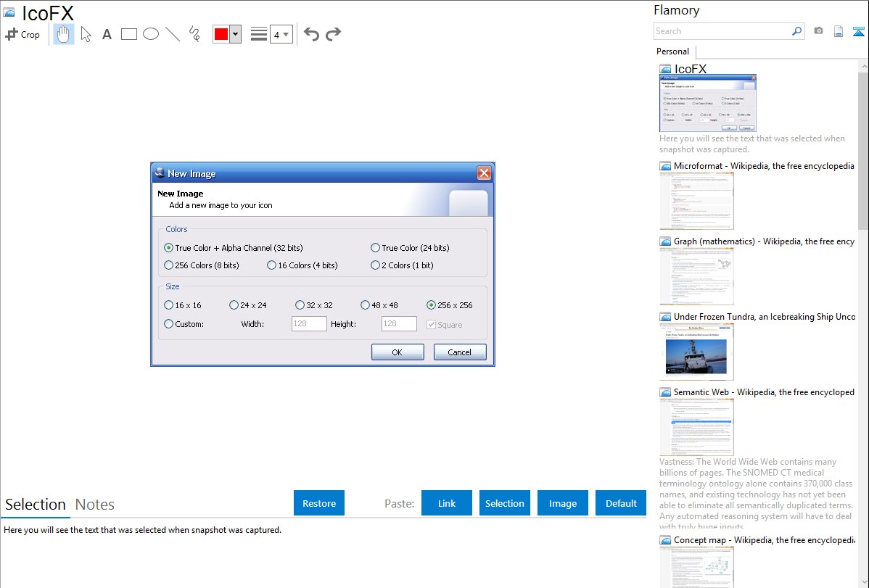Select the 16 x 16 size option
Viewport: 869px width, 588px height.
[x=169, y=305]
